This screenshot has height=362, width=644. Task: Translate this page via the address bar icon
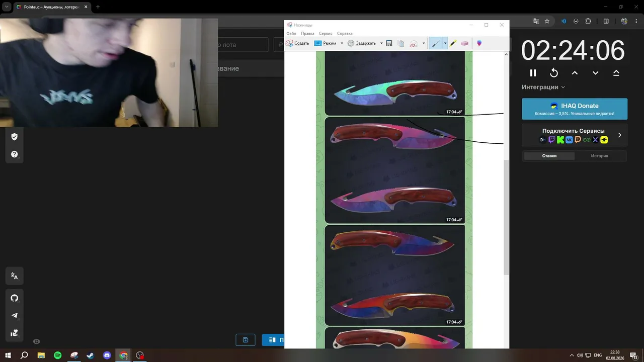pyautogui.click(x=536, y=21)
